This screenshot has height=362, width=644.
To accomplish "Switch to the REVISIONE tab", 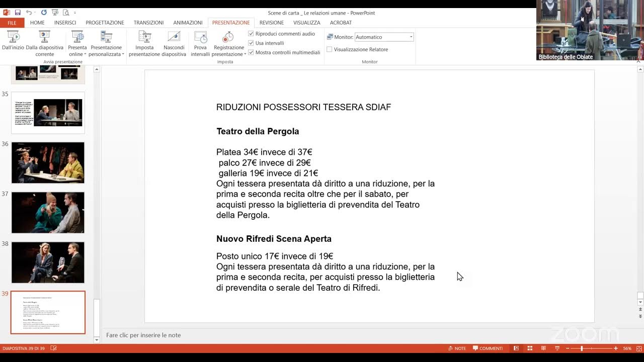I will [x=272, y=23].
